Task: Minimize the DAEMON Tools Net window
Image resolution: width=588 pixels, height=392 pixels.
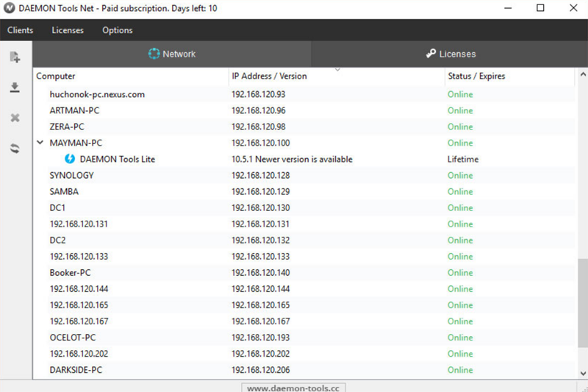Action: pyautogui.click(x=508, y=8)
